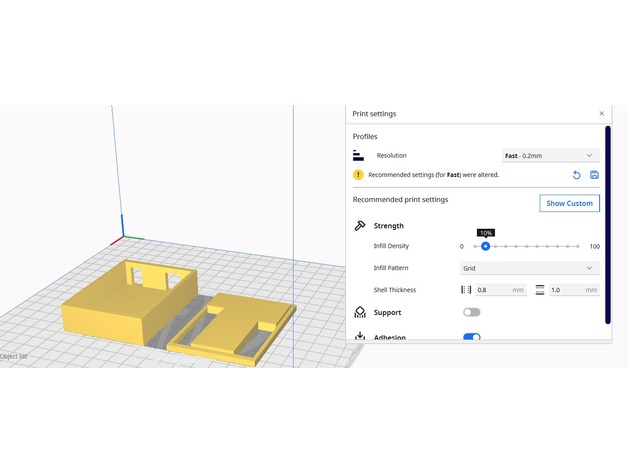Enable the Support toggle
The image size is (628, 472).
471,312
